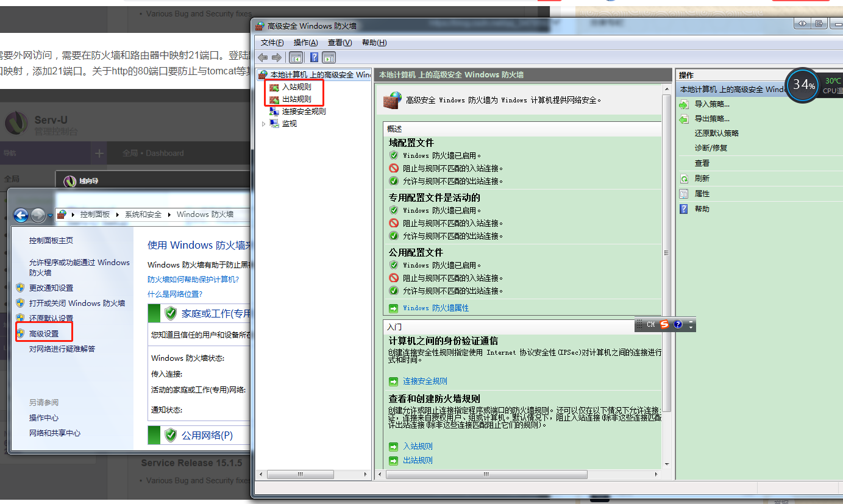The height and width of the screenshot is (504, 843).
Task: Click the 34% CPU usage monitor widget
Action: 803,85
